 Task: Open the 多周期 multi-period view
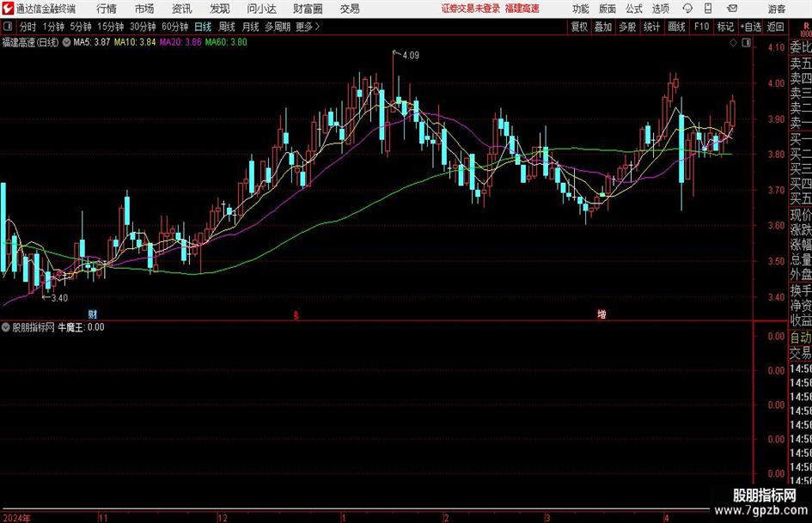pyautogui.click(x=278, y=27)
